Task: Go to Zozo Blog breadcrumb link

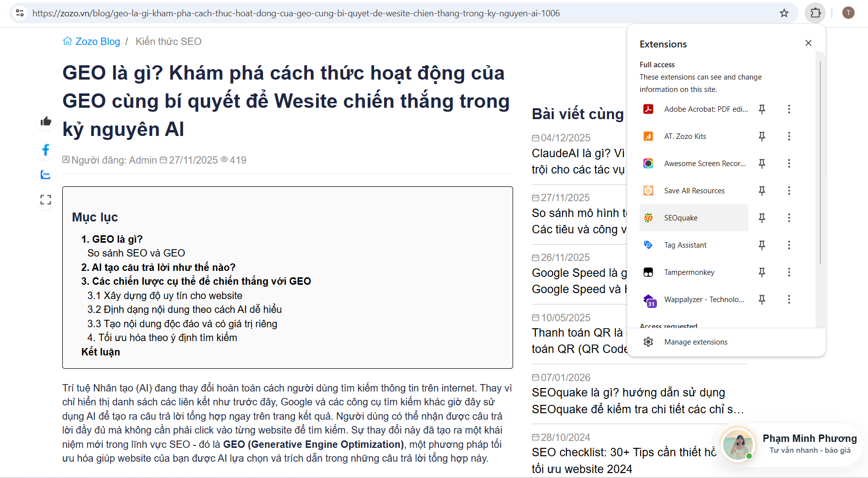Action: (x=97, y=42)
